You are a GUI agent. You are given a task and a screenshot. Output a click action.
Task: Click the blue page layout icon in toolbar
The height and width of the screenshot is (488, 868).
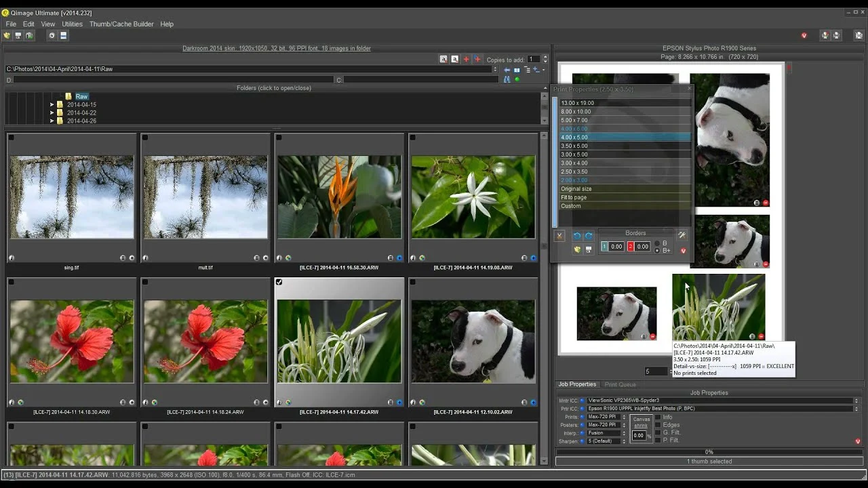click(x=63, y=35)
